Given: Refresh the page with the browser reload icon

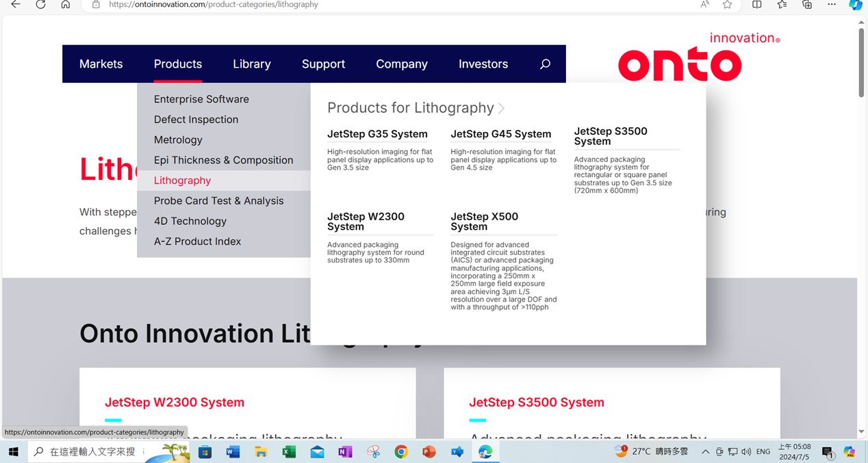Looking at the screenshot, I should tap(40, 5).
